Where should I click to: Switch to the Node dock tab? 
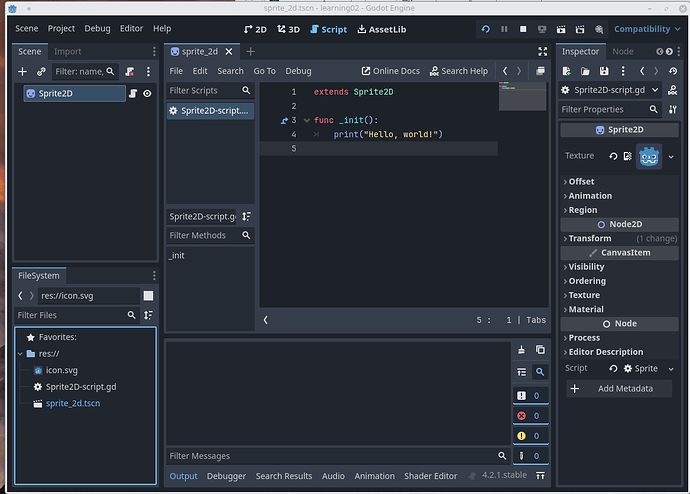click(x=623, y=51)
